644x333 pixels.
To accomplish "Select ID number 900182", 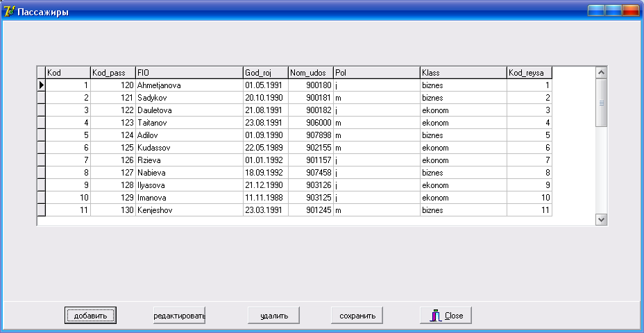I will (x=311, y=110).
